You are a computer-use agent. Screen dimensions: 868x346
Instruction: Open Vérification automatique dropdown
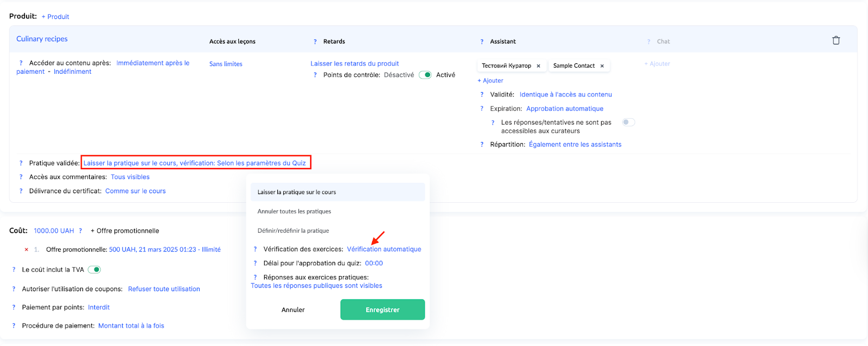coord(384,249)
